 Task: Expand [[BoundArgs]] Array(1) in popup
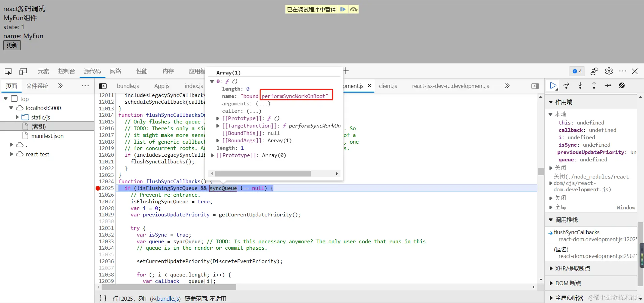coord(218,141)
